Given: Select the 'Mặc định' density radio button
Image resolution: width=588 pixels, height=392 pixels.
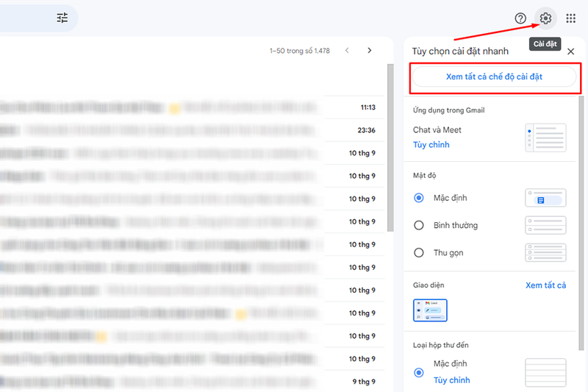Looking at the screenshot, I should click(418, 198).
